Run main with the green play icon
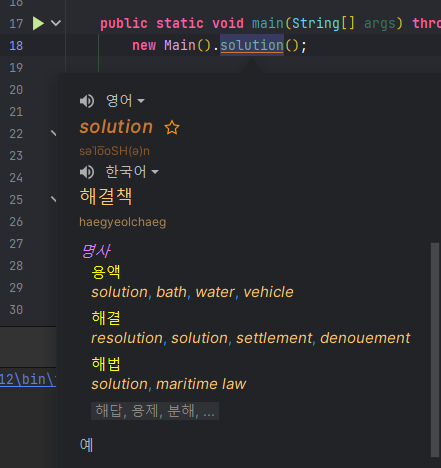The width and height of the screenshot is (441, 468). (38, 23)
